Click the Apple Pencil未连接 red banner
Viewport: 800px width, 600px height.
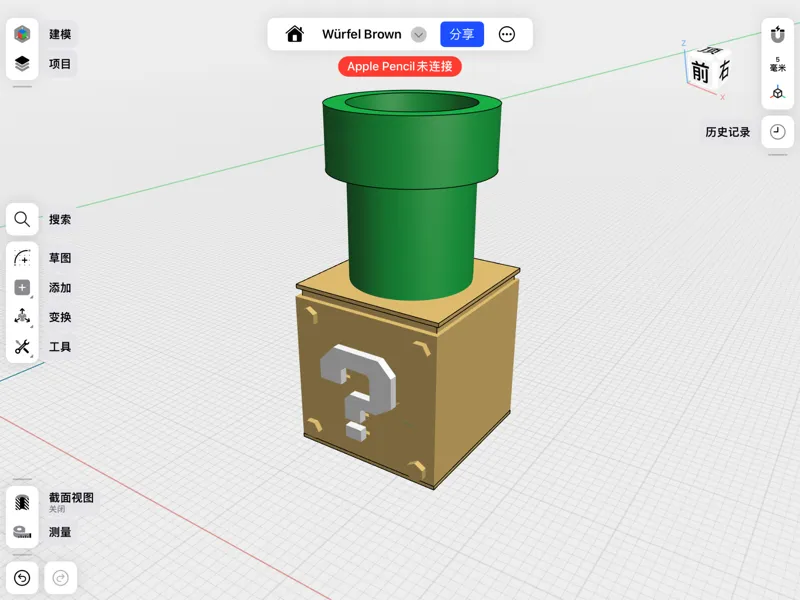click(x=399, y=66)
